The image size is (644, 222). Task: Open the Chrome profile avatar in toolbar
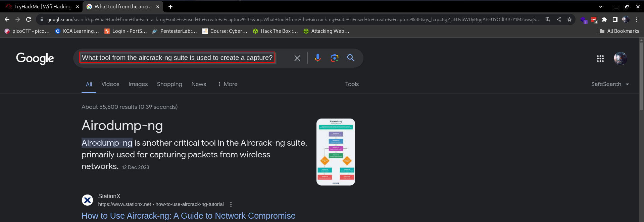click(626, 19)
